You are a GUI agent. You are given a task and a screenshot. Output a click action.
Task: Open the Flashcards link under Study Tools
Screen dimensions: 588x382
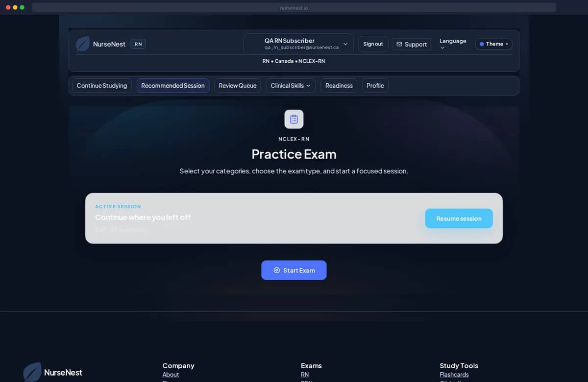pyautogui.click(x=454, y=375)
